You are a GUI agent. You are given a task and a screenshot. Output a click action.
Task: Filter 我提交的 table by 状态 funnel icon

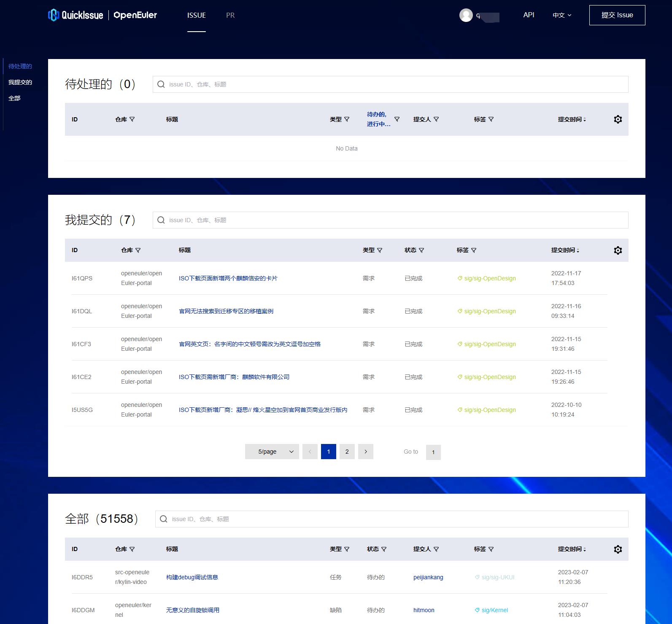pos(421,250)
